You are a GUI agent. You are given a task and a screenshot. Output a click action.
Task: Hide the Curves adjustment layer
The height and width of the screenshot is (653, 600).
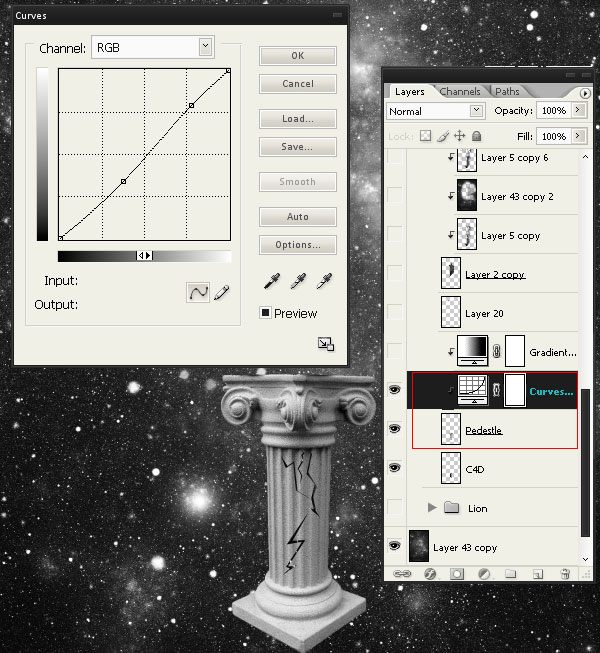395,390
